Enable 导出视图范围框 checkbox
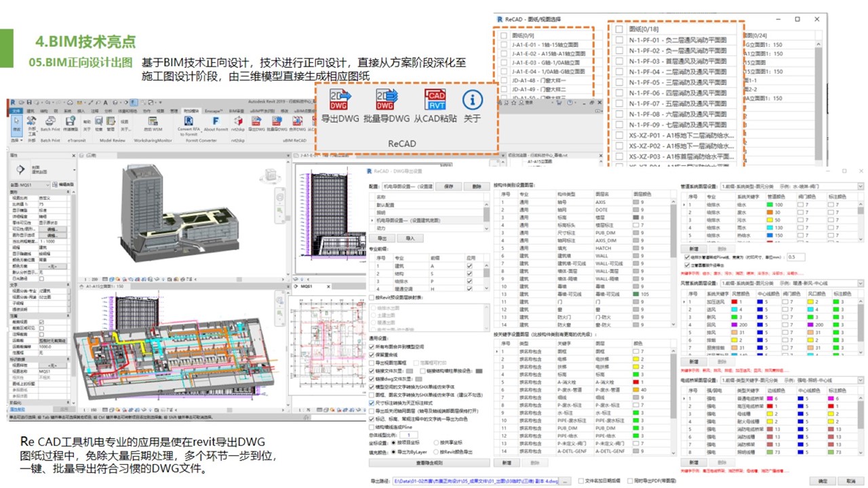This screenshot has width=868, height=488. point(372,363)
